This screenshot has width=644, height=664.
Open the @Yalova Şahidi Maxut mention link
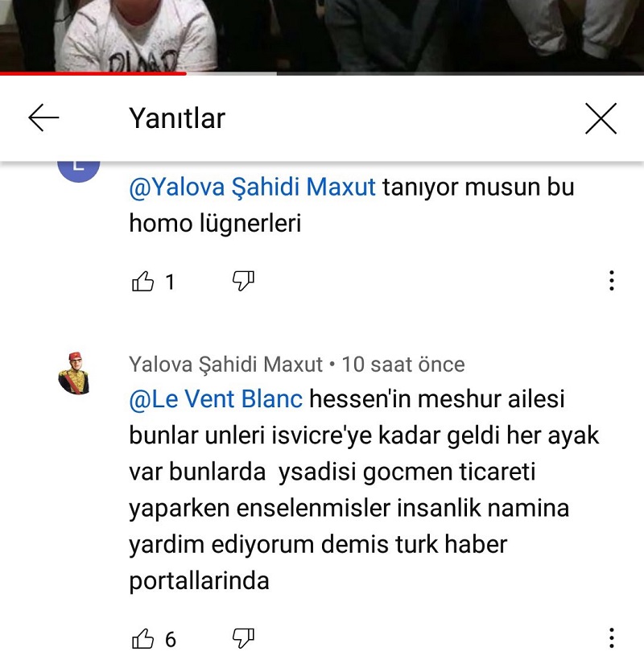pos(252,187)
